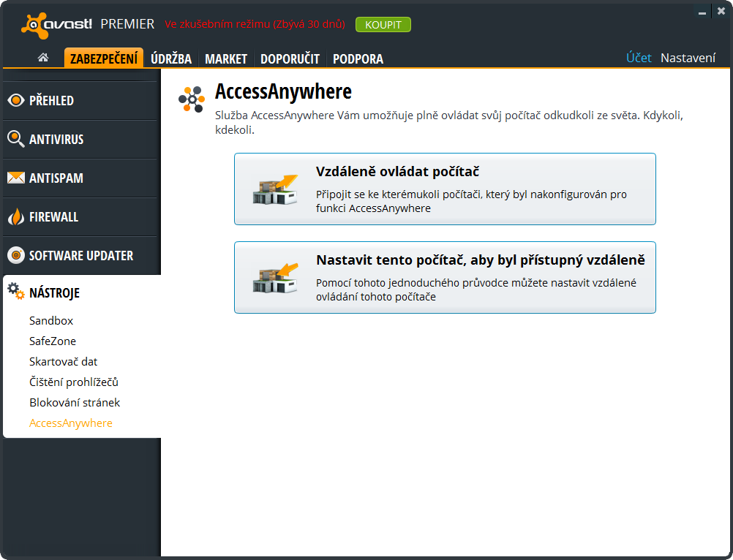733x560 pixels.
Task: Open the Doporučit tab
Action: (x=290, y=58)
